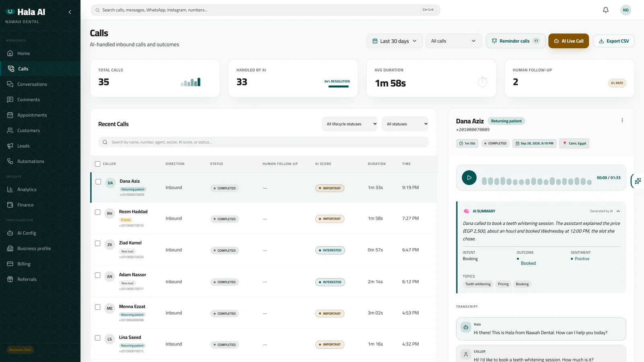The width and height of the screenshot is (644, 362).
Task: Open notifications bell
Action: 606,10
